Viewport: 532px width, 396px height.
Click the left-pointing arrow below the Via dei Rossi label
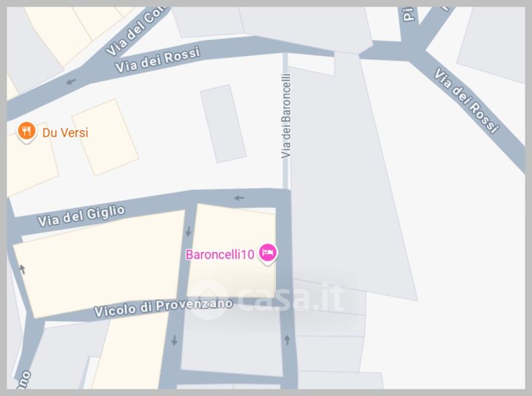71,81
